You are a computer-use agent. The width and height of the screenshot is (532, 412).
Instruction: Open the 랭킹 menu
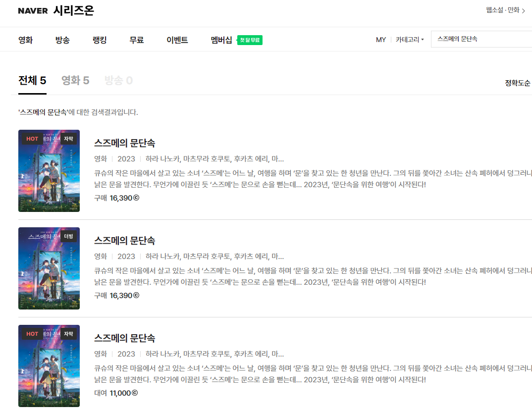(98, 40)
